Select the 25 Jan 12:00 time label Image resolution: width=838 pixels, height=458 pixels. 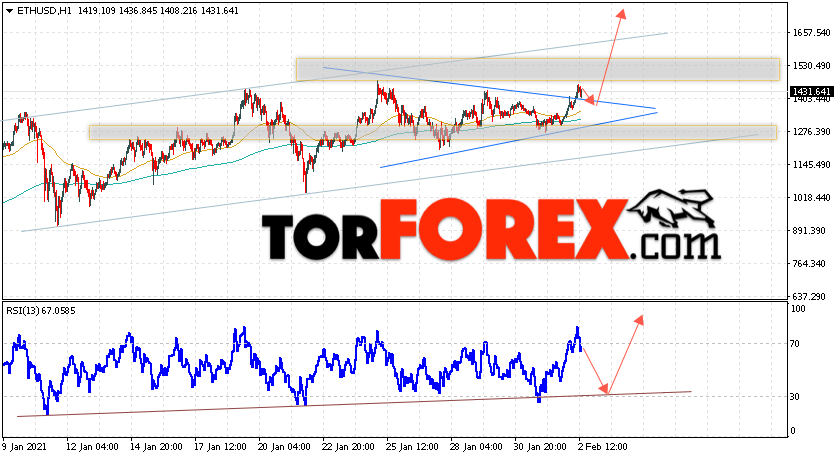pyautogui.click(x=413, y=447)
